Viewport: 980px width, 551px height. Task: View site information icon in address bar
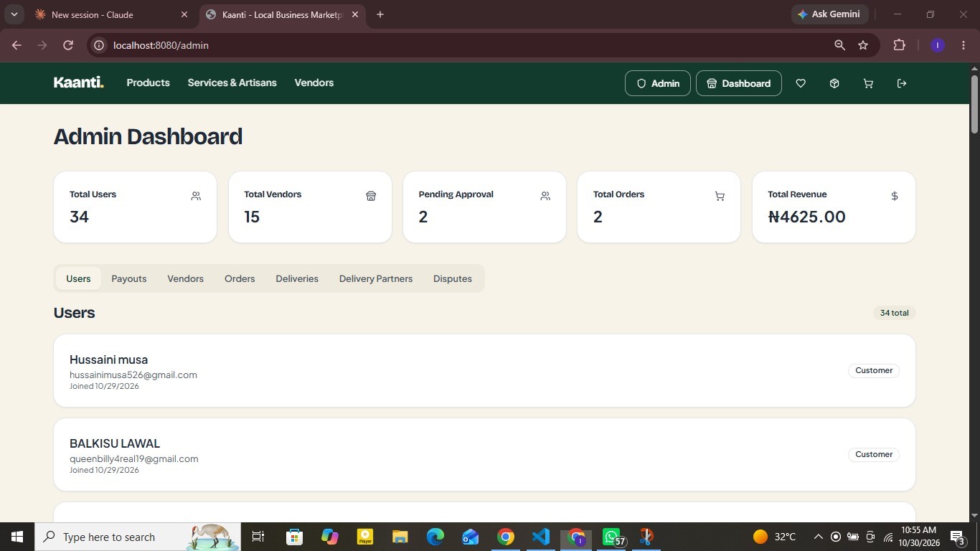click(x=100, y=45)
